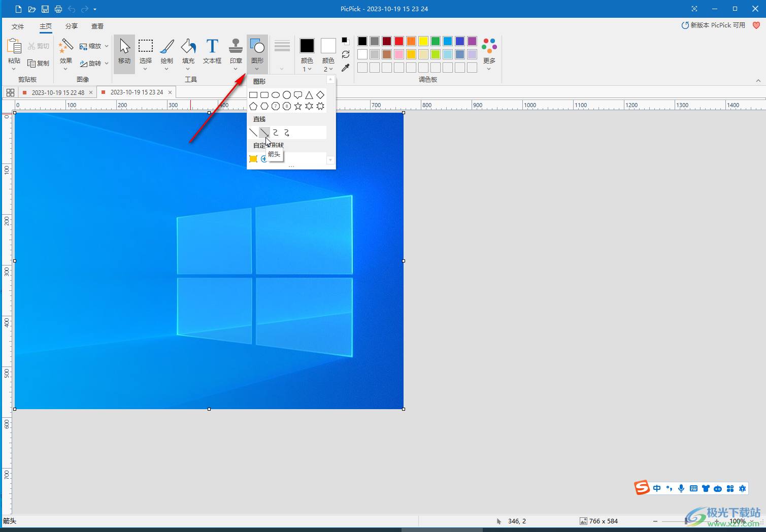Open the File (文件) menu
The height and width of the screenshot is (532, 766).
pyautogui.click(x=18, y=26)
